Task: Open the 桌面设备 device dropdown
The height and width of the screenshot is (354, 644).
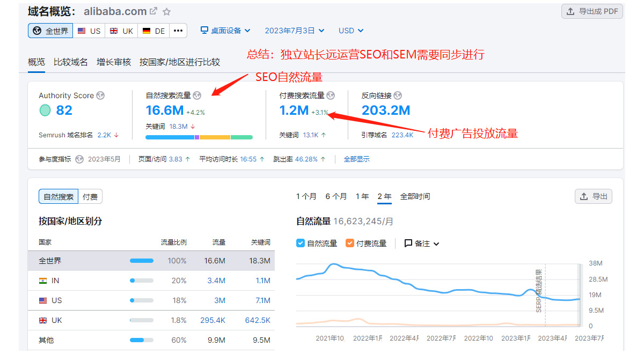Action: (225, 31)
